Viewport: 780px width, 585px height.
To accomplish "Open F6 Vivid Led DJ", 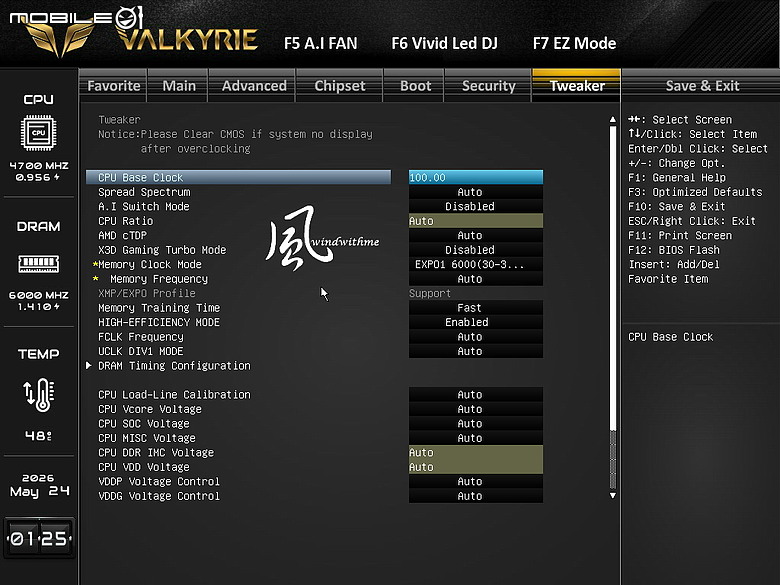I will (444, 43).
